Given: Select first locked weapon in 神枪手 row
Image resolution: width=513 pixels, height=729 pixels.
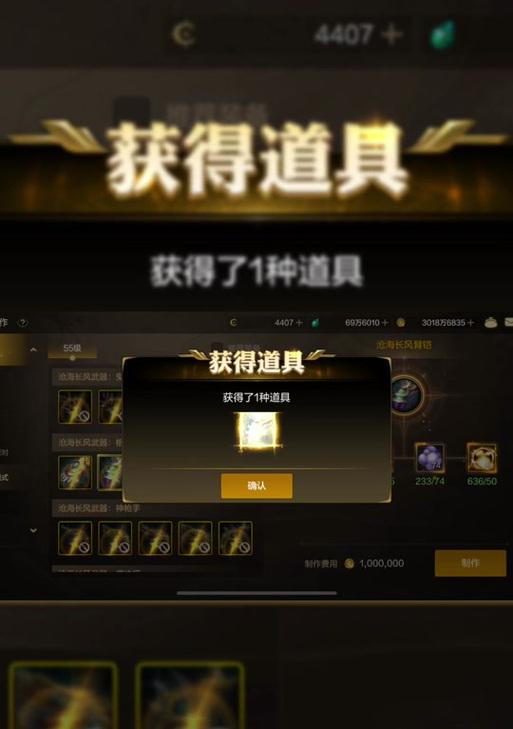Looking at the screenshot, I should coord(75,538).
